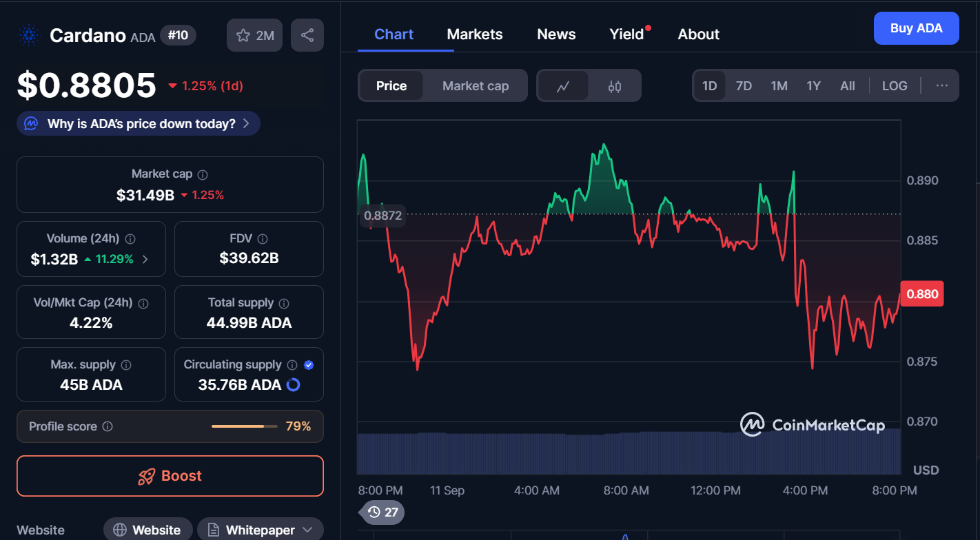Click the Buy ADA button
The height and width of the screenshot is (540, 980).
(917, 28)
